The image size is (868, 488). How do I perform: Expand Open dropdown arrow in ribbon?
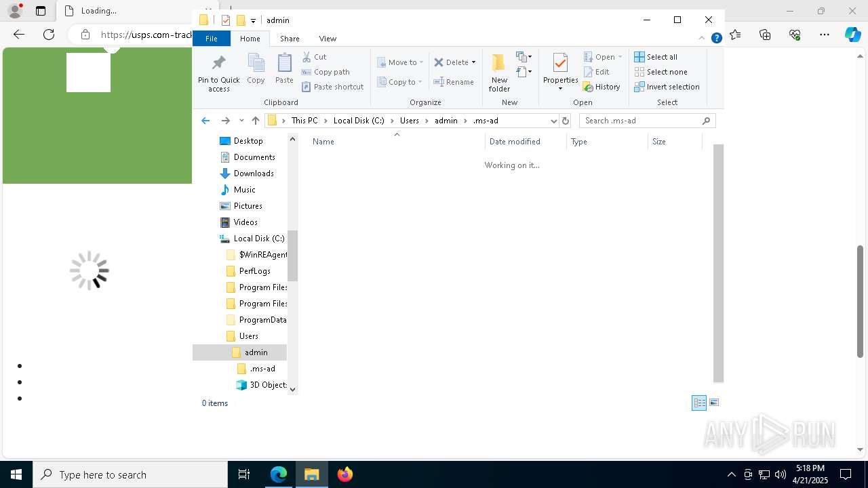[x=620, y=57]
